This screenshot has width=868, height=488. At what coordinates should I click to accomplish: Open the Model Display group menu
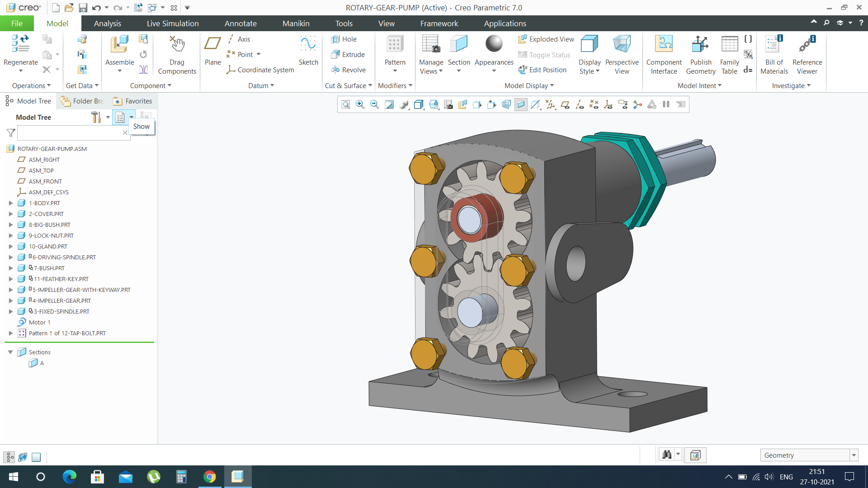pyautogui.click(x=529, y=86)
